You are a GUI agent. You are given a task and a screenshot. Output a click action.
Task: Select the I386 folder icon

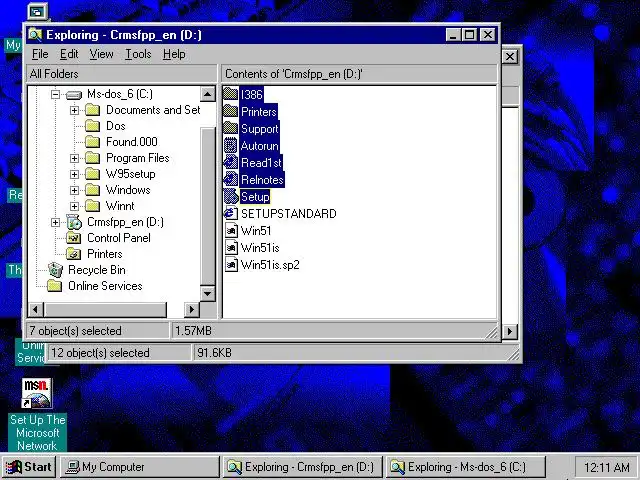coord(231,94)
